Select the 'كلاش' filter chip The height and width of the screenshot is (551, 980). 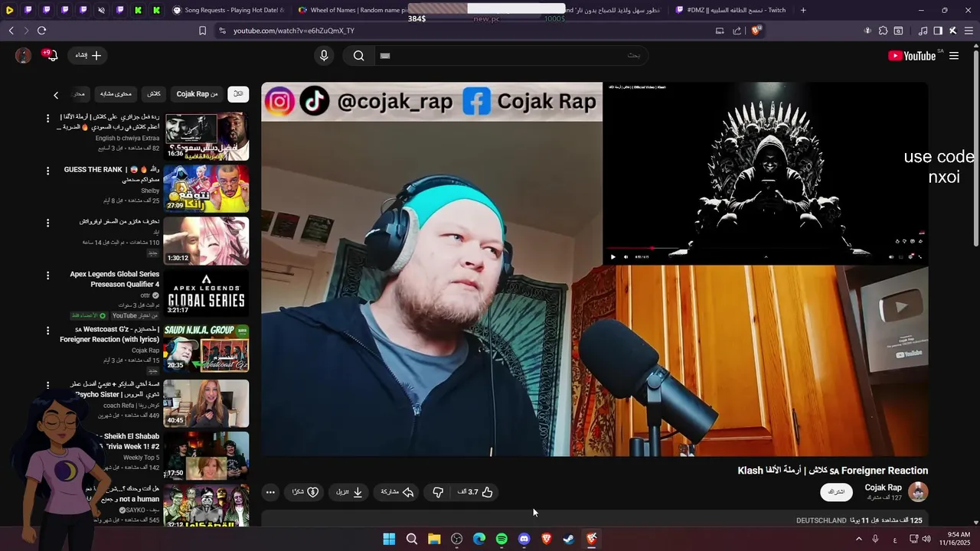pos(154,94)
